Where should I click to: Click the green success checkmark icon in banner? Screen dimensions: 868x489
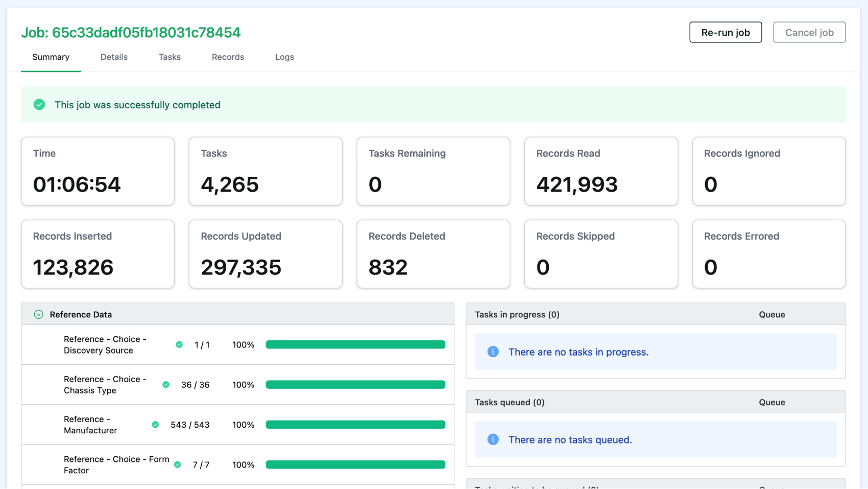coord(39,105)
